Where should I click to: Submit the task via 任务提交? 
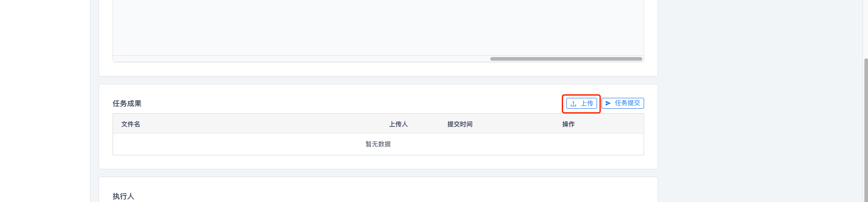(622, 103)
